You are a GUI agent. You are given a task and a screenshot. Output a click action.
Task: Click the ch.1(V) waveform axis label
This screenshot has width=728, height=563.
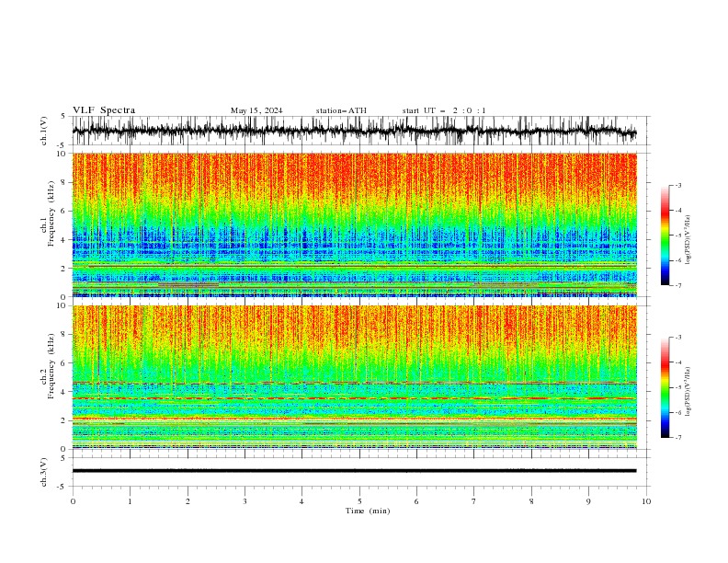(x=44, y=131)
